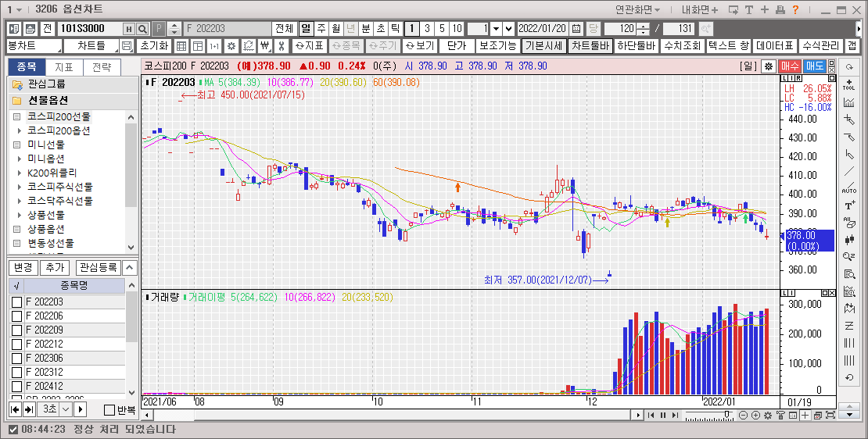The image size is (868, 439).
Task: Check the F 202209 checkbox
Action: tap(17, 330)
